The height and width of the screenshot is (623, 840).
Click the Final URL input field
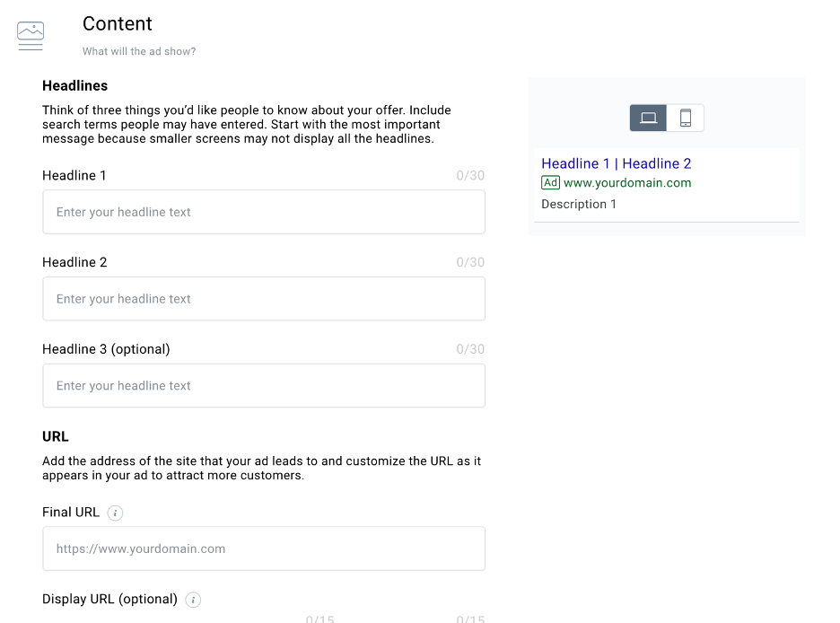pyautogui.click(x=264, y=548)
